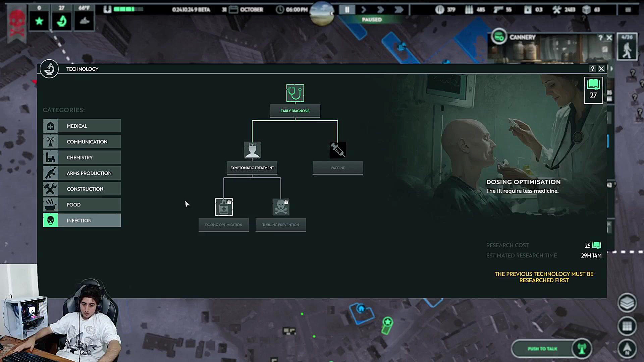Toggle game pause button
This screenshot has height=362, width=644.
347,10
